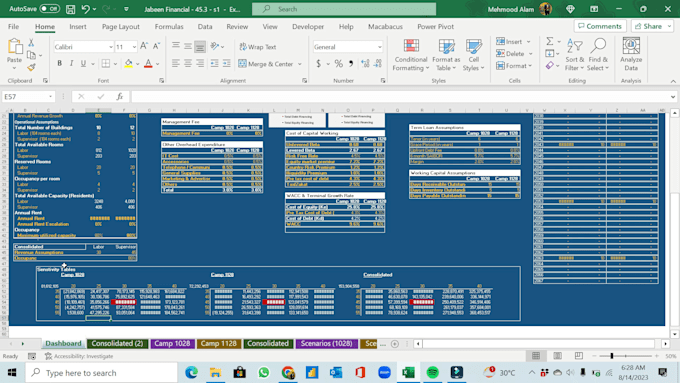Switch to Camp 1028 sheet tab
This screenshot has width=680, height=383.
click(172, 343)
